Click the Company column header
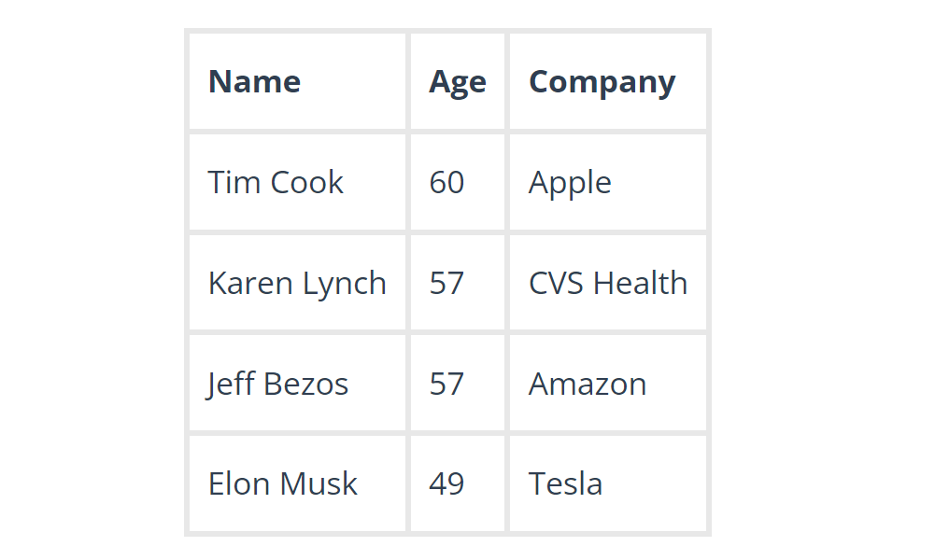Viewport: 935px width, 560px height. [602, 82]
